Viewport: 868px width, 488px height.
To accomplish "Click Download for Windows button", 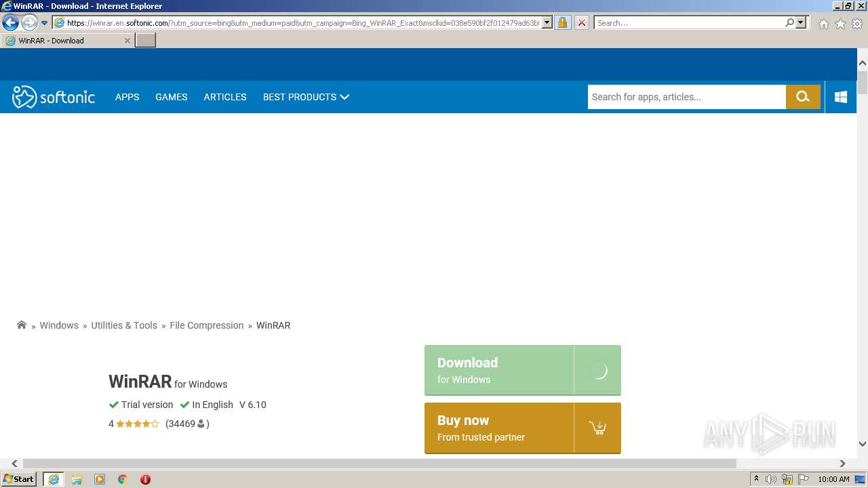I will (x=523, y=370).
